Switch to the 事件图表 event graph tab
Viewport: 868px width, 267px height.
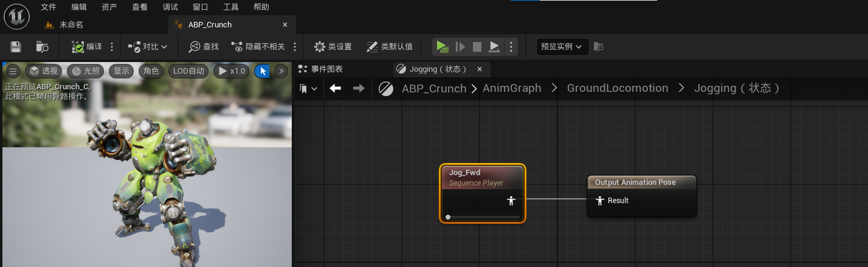coord(321,69)
